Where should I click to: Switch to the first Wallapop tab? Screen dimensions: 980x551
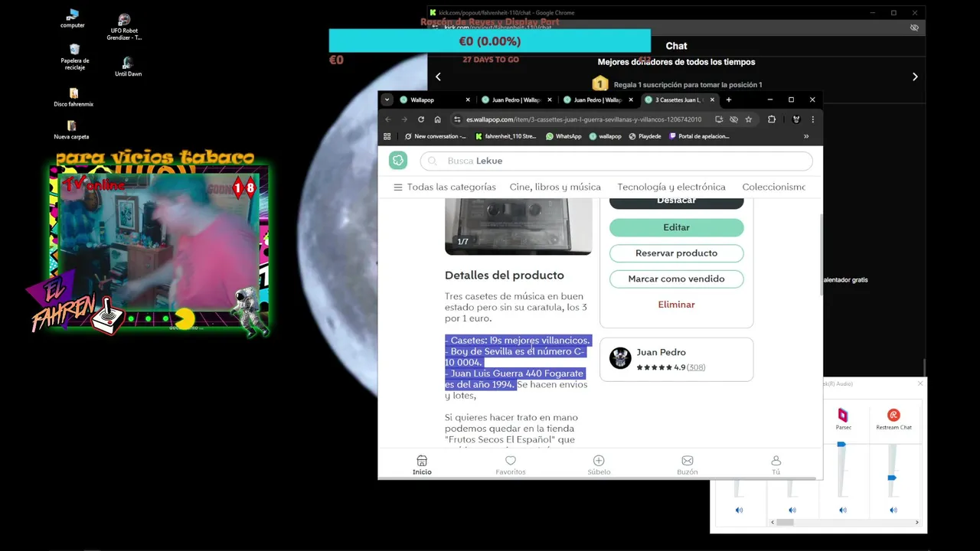[433, 99]
